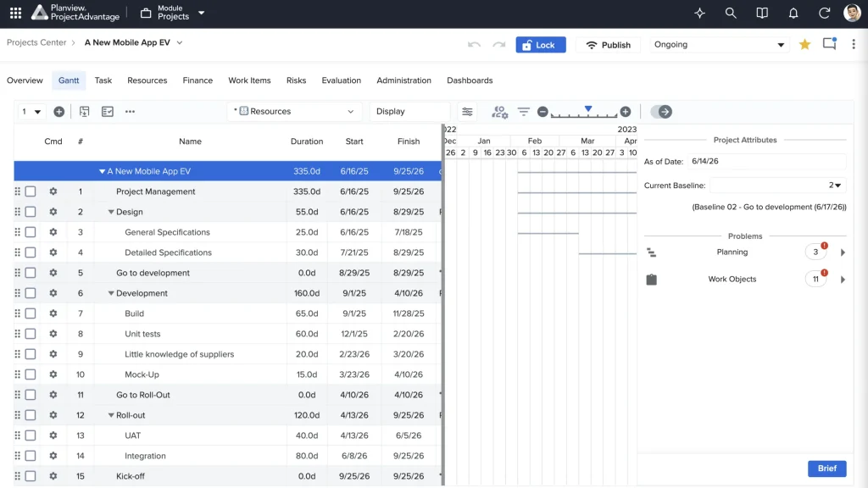Click the timeline zoom slider marker
Image resolution: width=868 pixels, height=488 pixels.
click(x=588, y=109)
